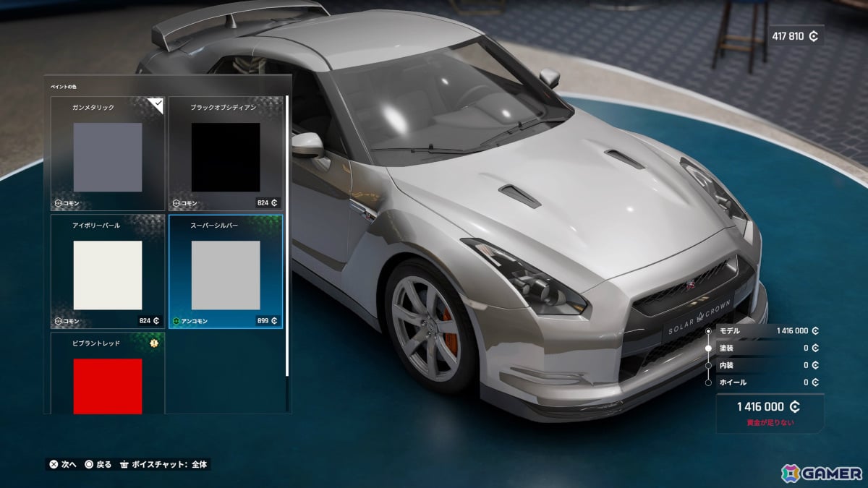Click the alert badge on ビブラントレッド card
Screen dimensions: 868x488
coord(154,343)
